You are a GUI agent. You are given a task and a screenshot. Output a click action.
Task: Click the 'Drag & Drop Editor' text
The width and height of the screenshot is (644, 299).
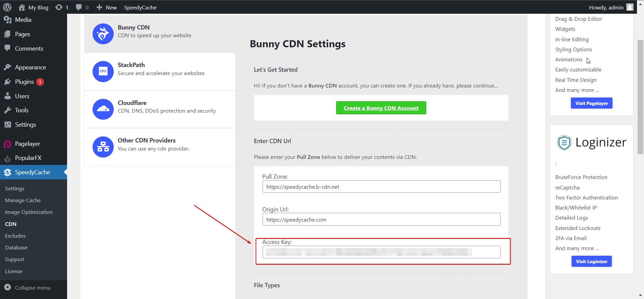[x=579, y=19]
